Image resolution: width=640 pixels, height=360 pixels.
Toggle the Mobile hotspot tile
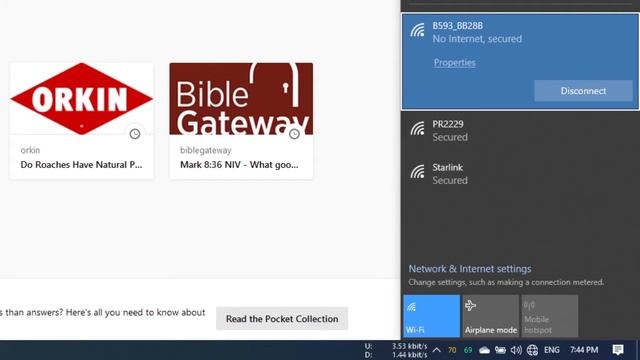tap(549, 316)
